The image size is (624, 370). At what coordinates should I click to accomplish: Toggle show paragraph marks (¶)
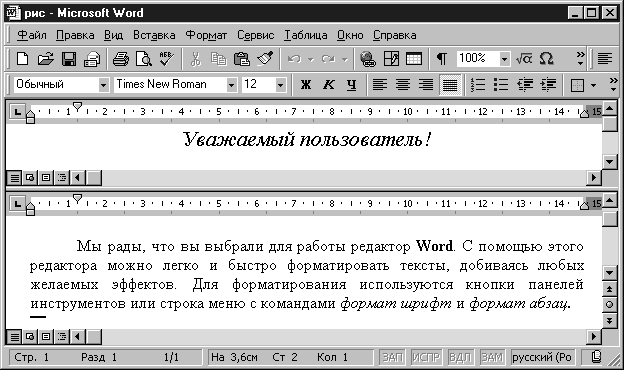(441, 59)
